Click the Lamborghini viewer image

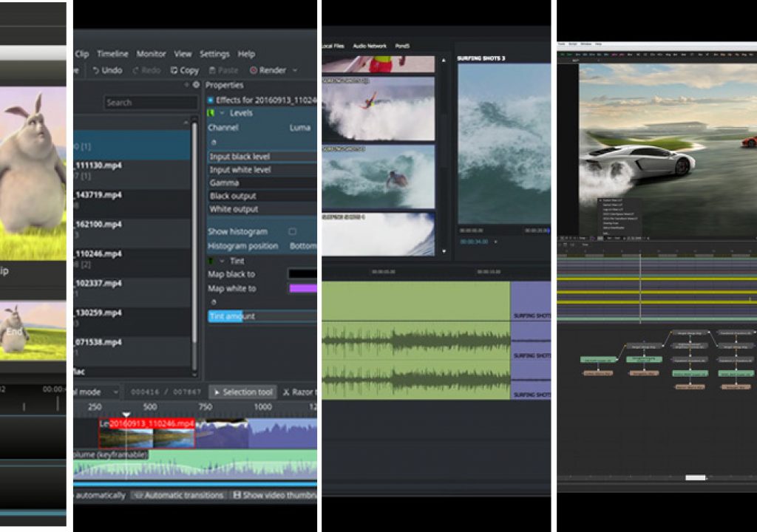668,150
